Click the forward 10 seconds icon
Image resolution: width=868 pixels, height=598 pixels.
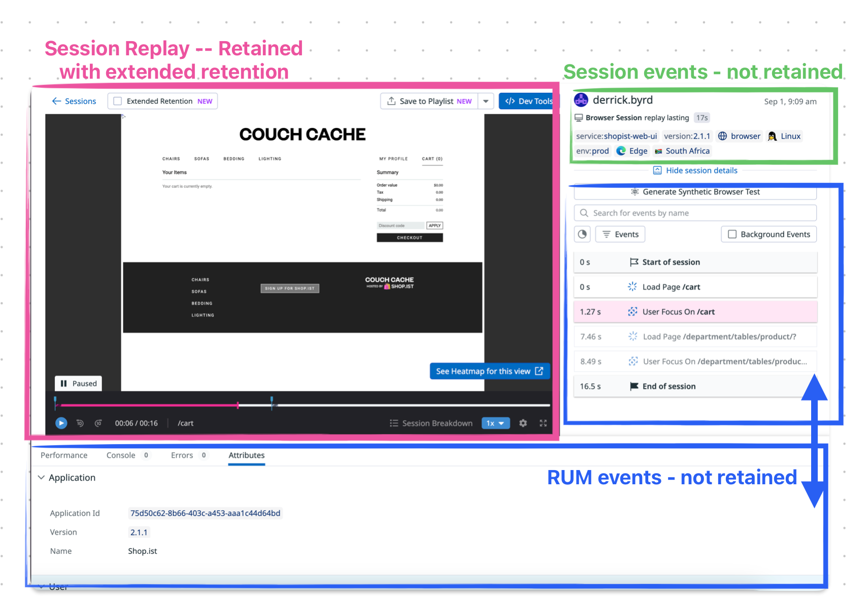pos(98,423)
